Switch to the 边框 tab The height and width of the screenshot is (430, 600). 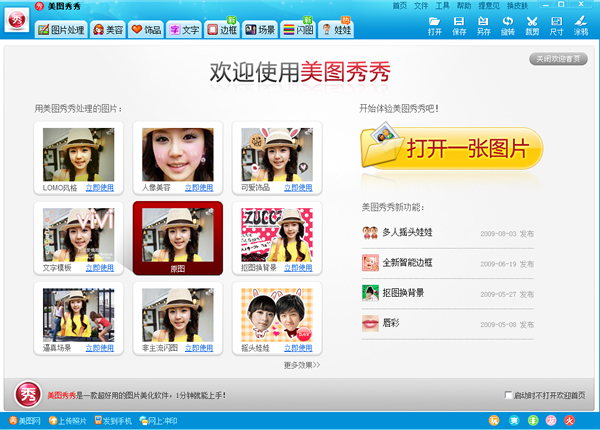click(222, 29)
